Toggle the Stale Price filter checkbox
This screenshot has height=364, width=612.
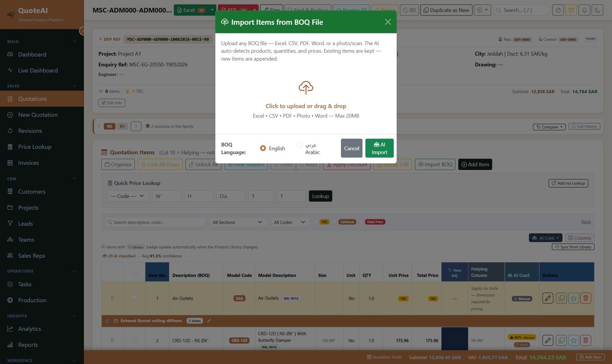(361, 222)
